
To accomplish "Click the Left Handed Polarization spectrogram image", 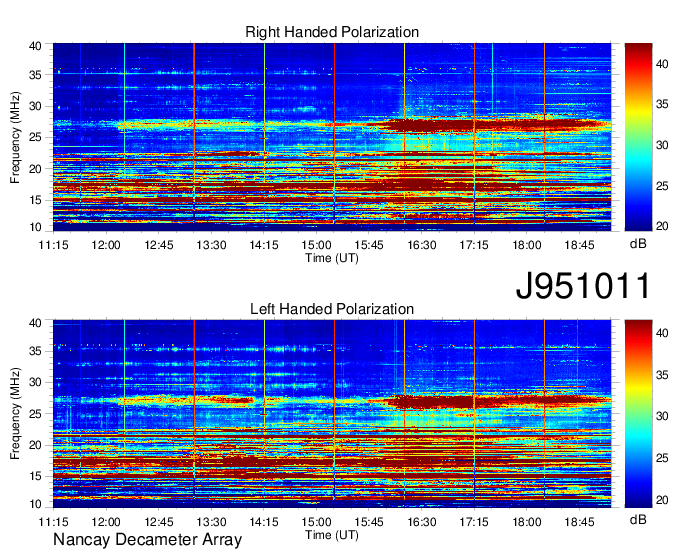I will click(x=332, y=414).
